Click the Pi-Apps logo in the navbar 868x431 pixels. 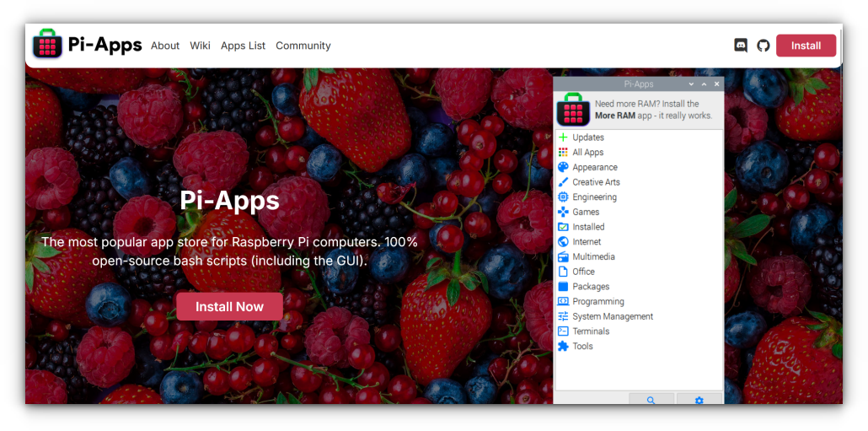(x=48, y=45)
